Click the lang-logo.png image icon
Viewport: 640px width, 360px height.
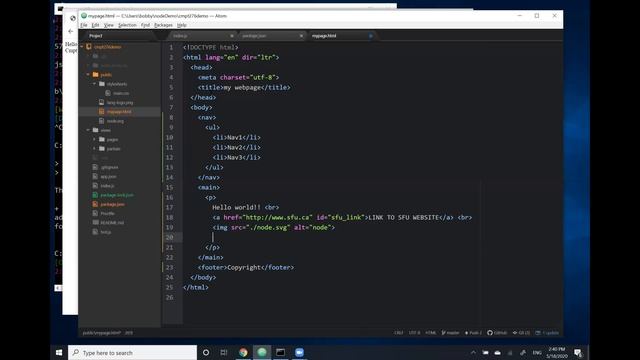(101, 102)
